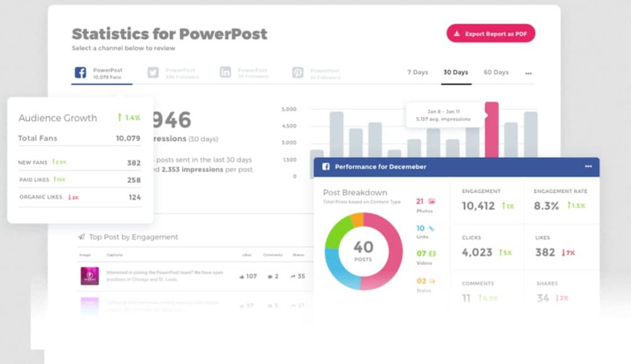Select the Facebook PowerPost channel tab

(102, 73)
